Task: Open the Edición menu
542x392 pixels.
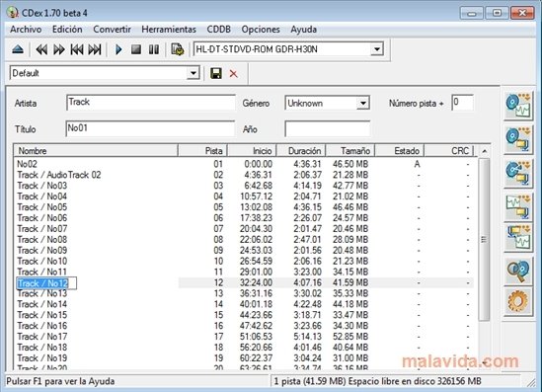Action: click(67, 30)
